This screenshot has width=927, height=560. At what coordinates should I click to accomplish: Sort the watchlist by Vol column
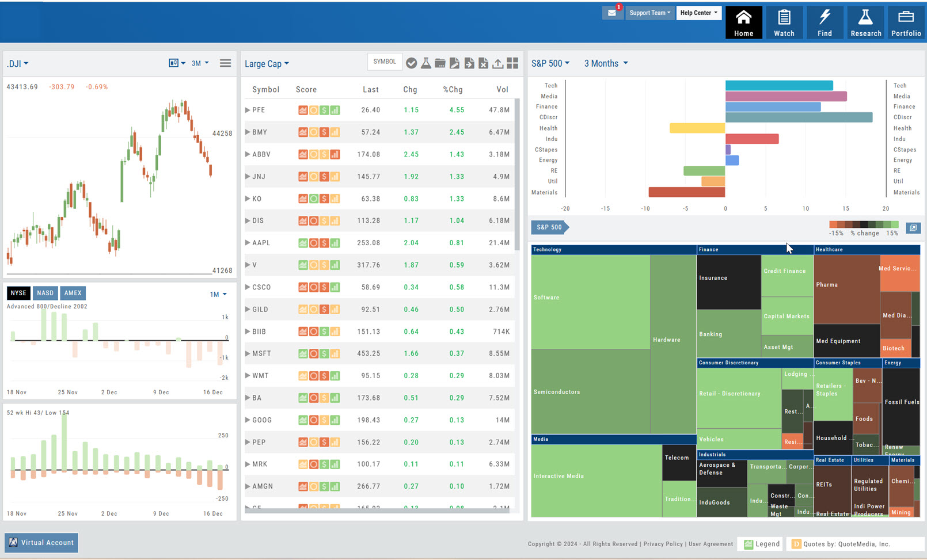pos(503,90)
